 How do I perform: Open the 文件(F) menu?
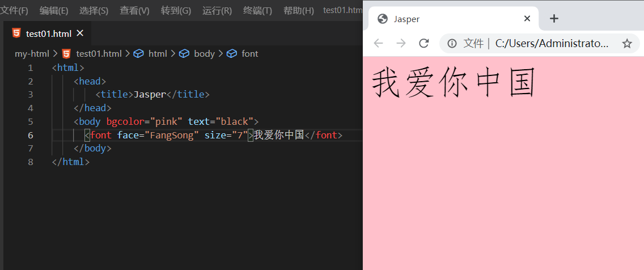(14, 11)
